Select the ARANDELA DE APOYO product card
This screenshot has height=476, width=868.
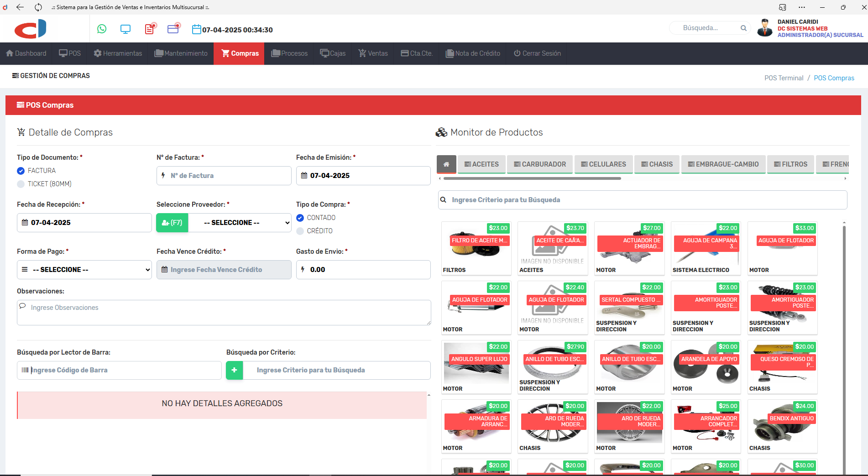pos(706,367)
